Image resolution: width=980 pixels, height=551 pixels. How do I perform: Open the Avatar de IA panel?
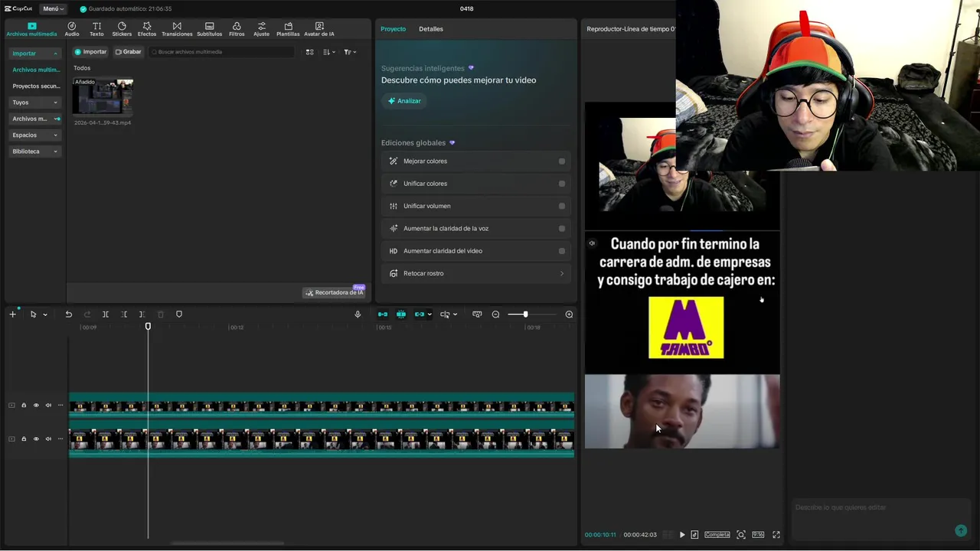[319, 29]
